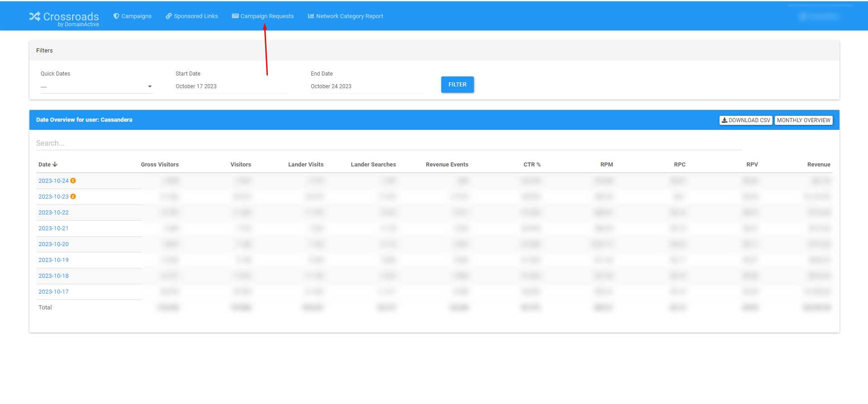Open the 2023-10-20 date link
This screenshot has height=404, width=868.
pyautogui.click(x=53, y=244)
